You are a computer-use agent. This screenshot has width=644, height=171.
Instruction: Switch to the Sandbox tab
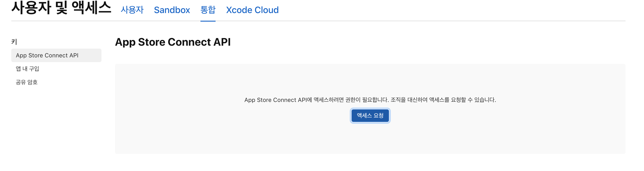coord(172,10)
